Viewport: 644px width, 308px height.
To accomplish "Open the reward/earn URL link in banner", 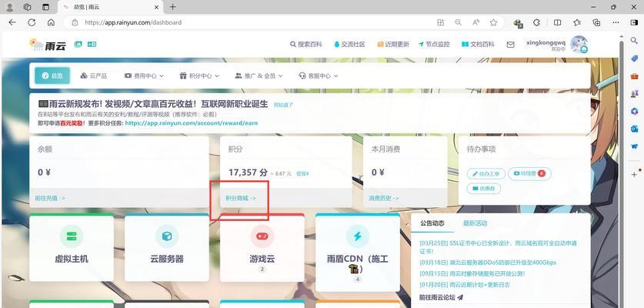I will pos(192,123).
